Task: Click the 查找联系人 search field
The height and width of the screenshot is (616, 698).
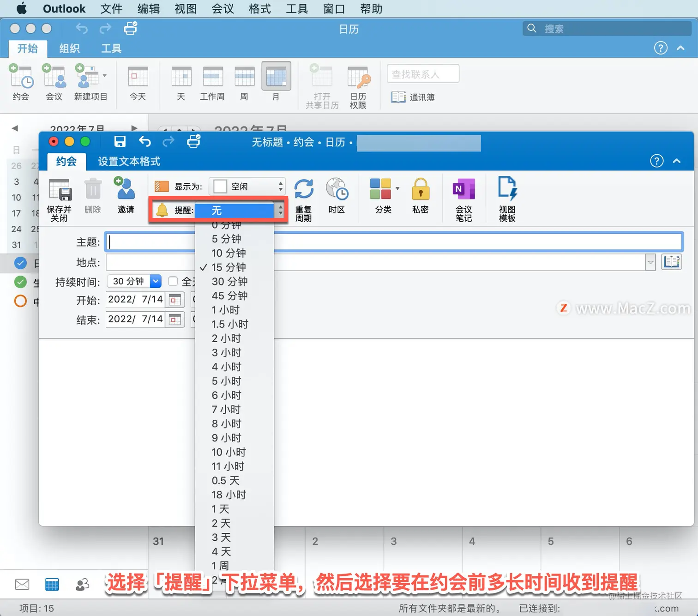Action: pyautogui.click(x=423, y=74)
